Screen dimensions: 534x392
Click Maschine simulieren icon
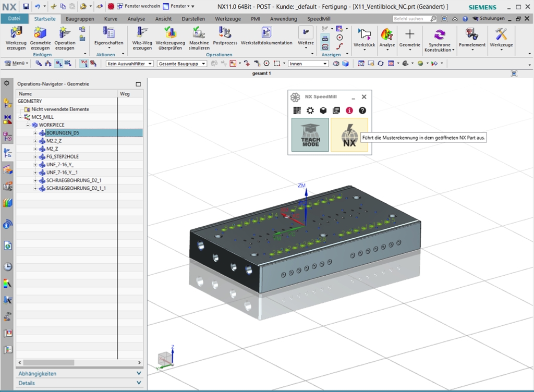(199, 33)
